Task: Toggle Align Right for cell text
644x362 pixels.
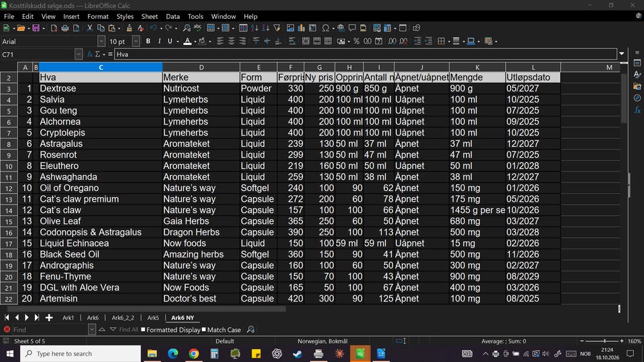Action: [242, 41]
